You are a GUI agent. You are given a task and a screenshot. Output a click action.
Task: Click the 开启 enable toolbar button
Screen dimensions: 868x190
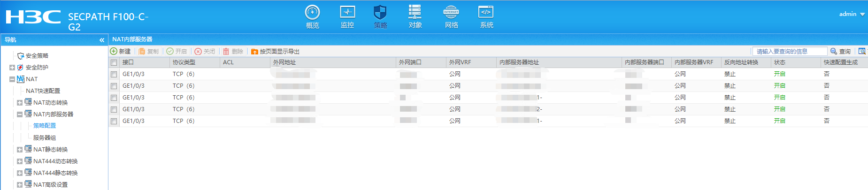177,51
